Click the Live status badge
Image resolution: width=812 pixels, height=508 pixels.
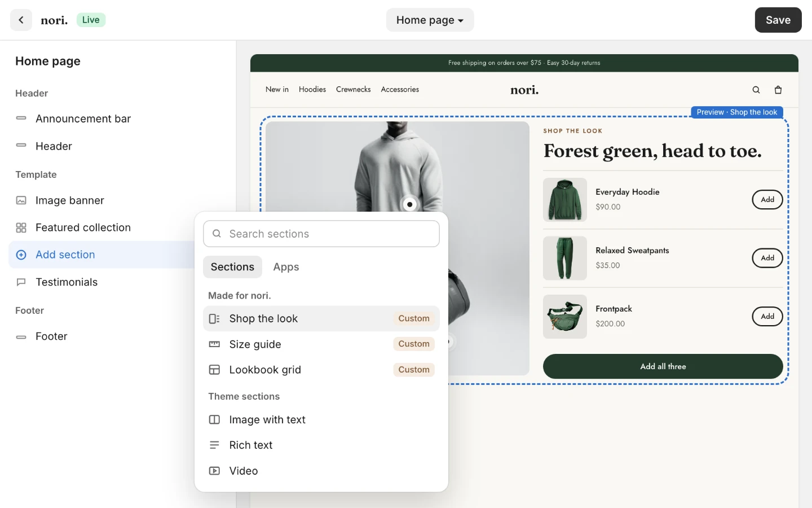pos(91,20)
